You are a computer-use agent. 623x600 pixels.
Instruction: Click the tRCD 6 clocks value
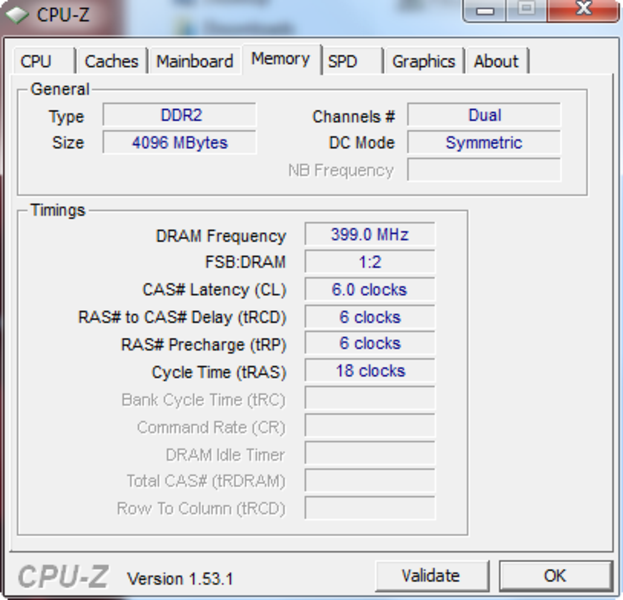370,317
